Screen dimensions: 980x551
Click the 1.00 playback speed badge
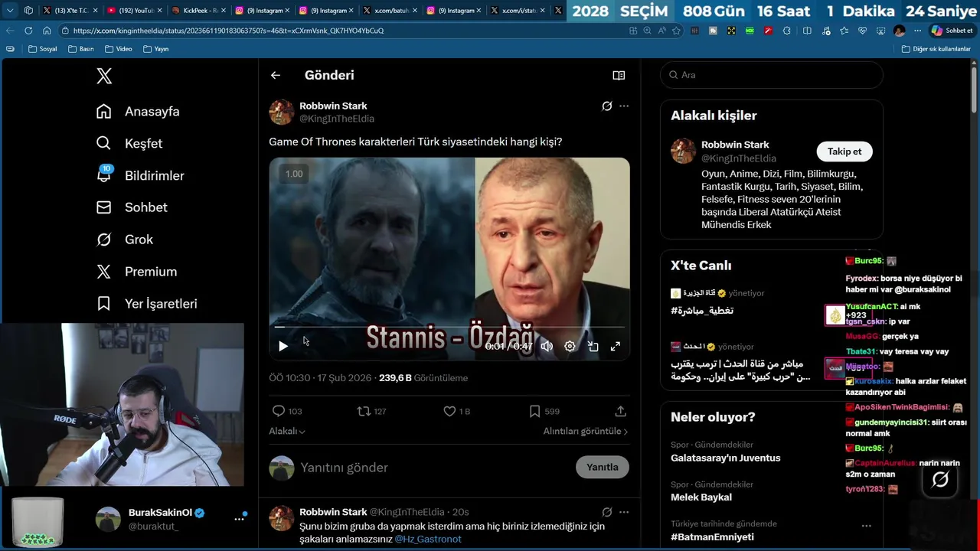tap(294, 174)
